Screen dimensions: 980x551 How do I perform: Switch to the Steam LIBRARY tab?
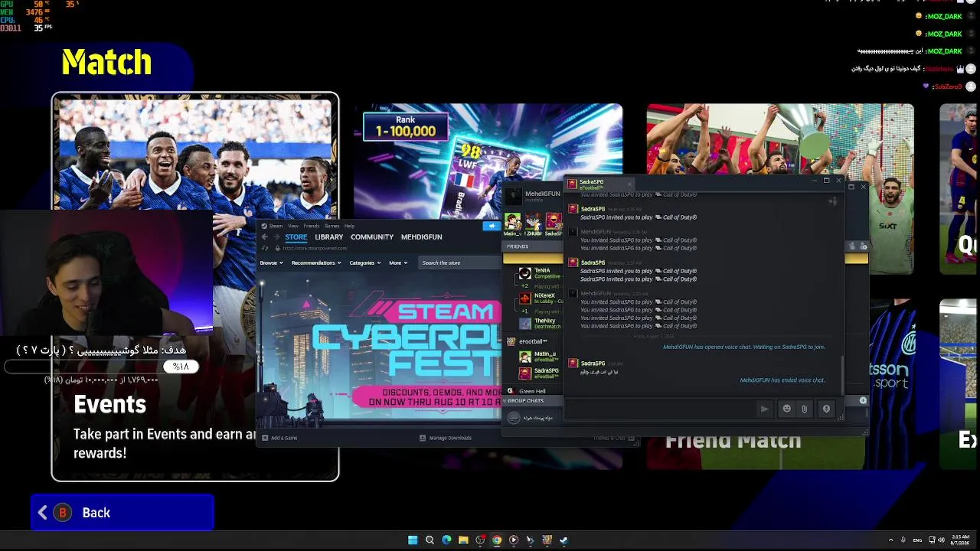(328, 237)
